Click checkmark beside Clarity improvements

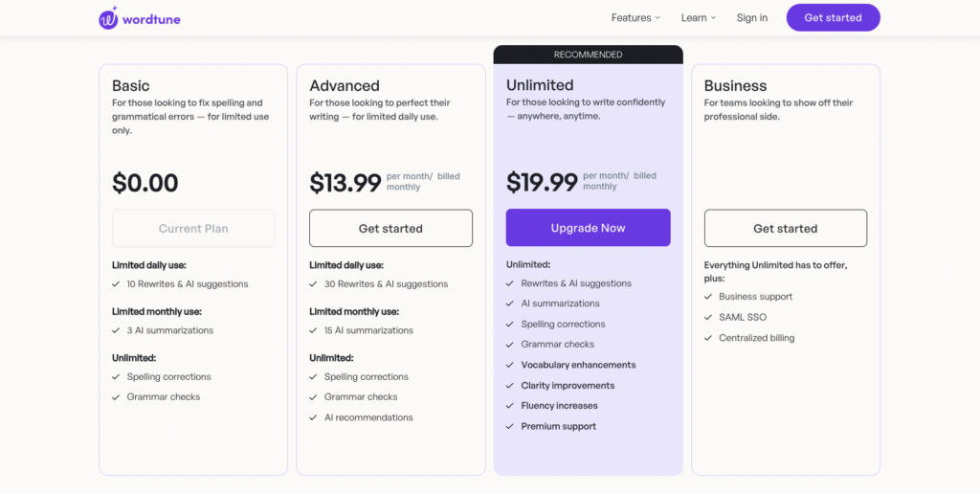click(511, 386)
